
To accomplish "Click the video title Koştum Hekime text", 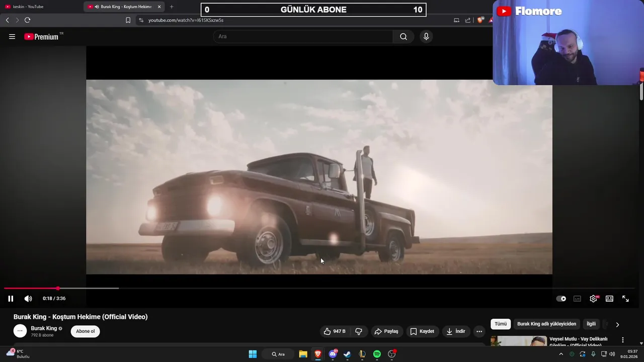I will [80, 317].
